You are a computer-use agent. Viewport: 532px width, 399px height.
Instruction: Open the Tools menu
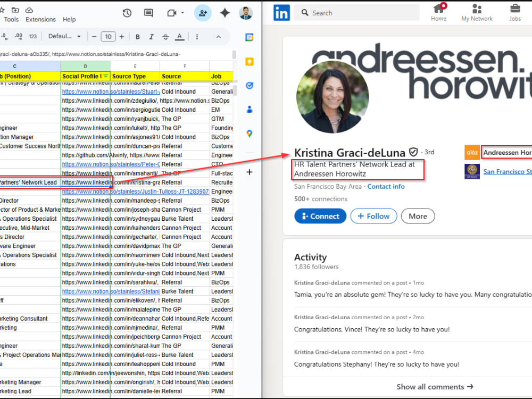(11, 19)
